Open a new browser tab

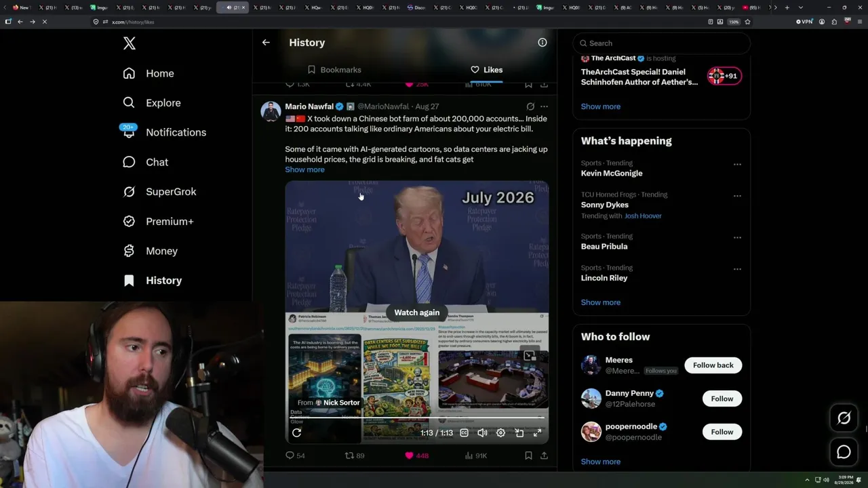(x=787, y=7)
